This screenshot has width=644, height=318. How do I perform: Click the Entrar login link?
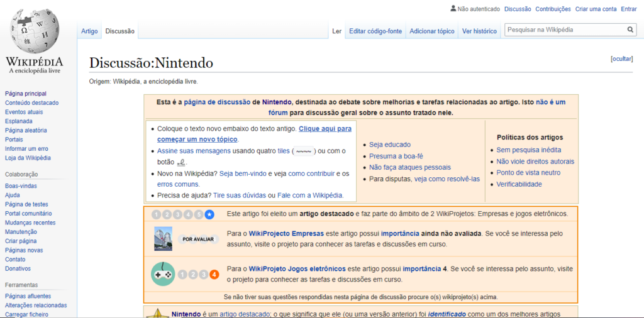(x=629, y=9)
